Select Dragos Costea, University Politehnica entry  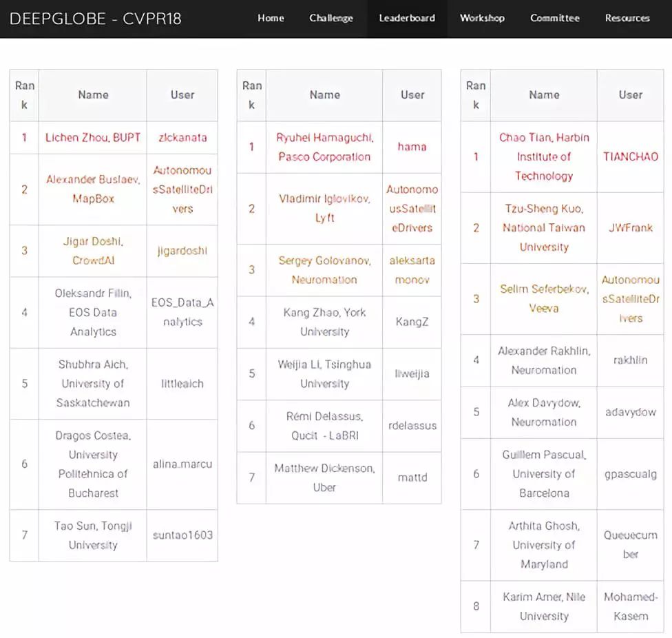click(93, 464)
